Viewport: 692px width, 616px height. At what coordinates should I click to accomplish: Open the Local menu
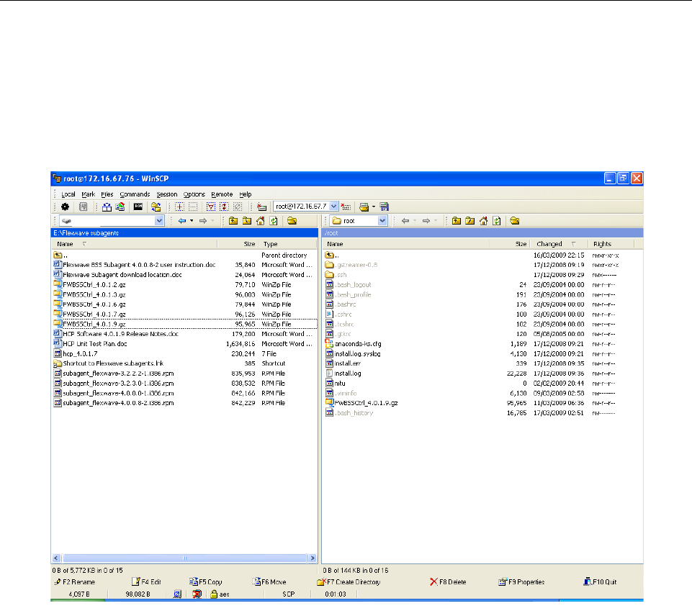click(68, 194)
